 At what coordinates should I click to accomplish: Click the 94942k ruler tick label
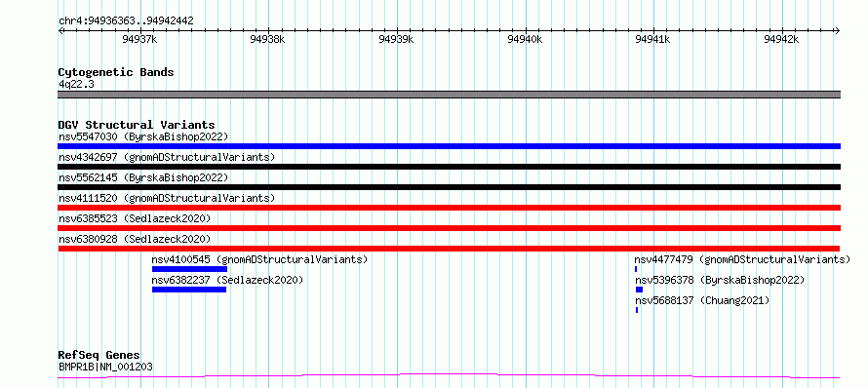coord(781,39)
